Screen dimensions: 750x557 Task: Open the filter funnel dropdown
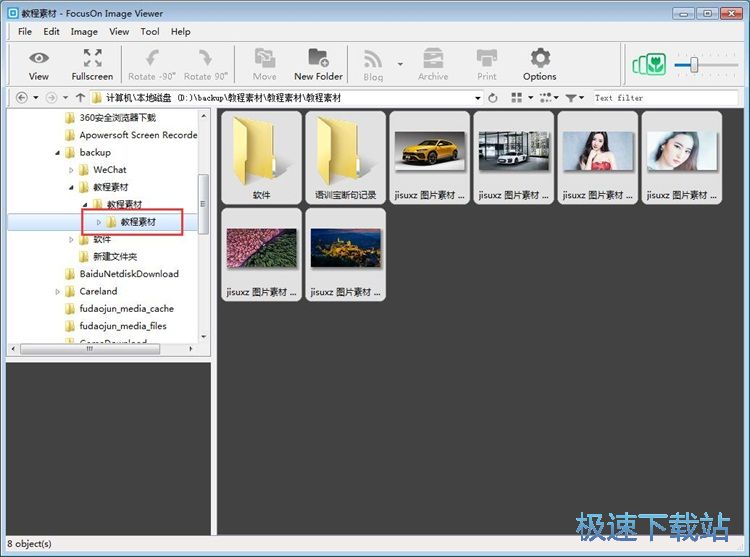click(575, 98)
